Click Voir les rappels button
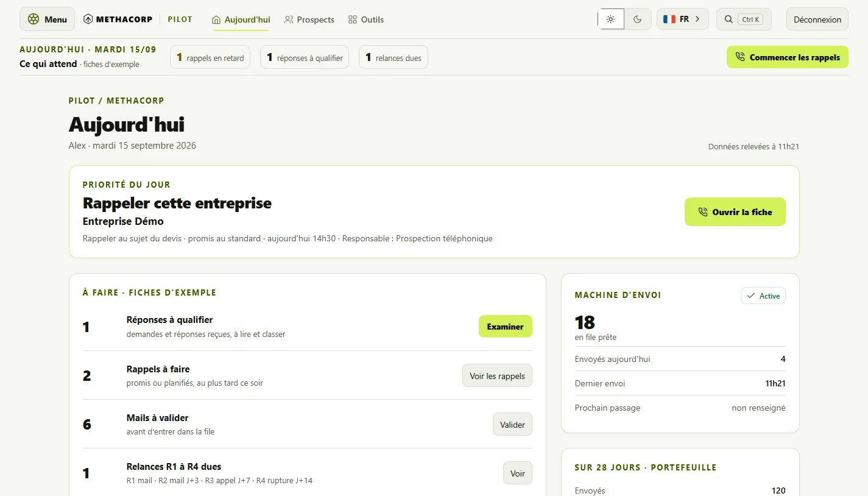The image size is (868, 496). 497,376
